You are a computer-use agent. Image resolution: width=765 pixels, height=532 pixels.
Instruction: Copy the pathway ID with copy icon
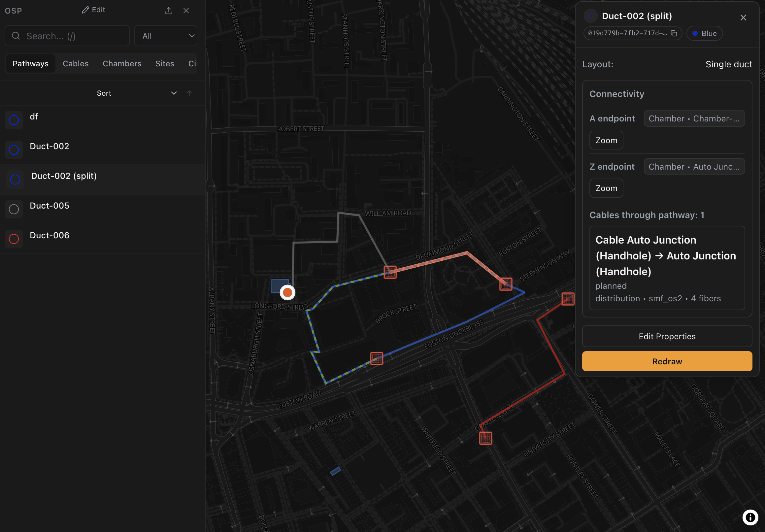(x=674, y=33)
